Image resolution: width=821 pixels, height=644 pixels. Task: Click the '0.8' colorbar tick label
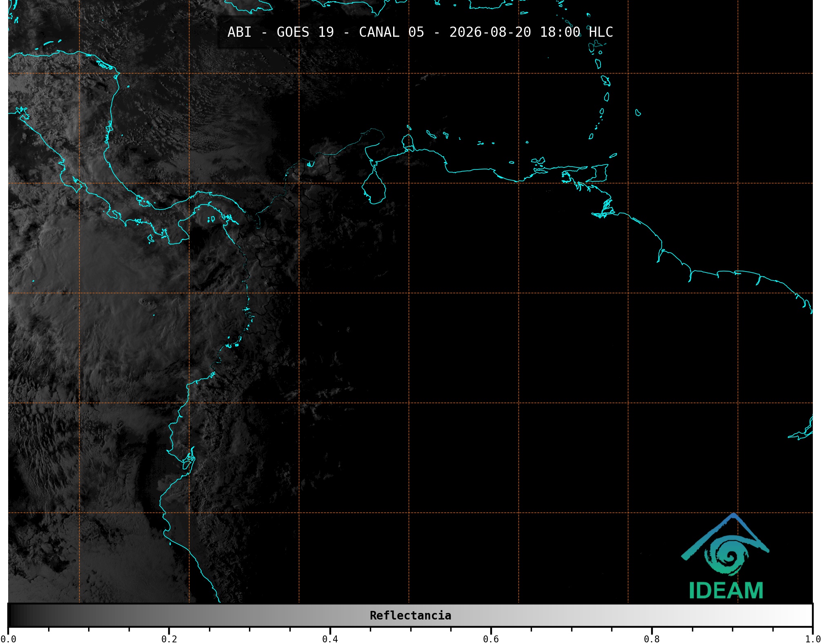[652, 639]
